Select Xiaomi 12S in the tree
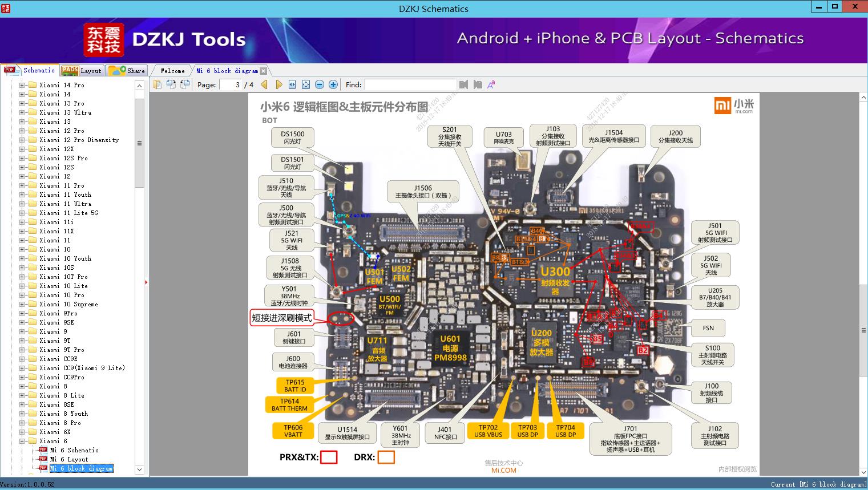Screen dimensions: 868x490 click(x=56, y=167)
